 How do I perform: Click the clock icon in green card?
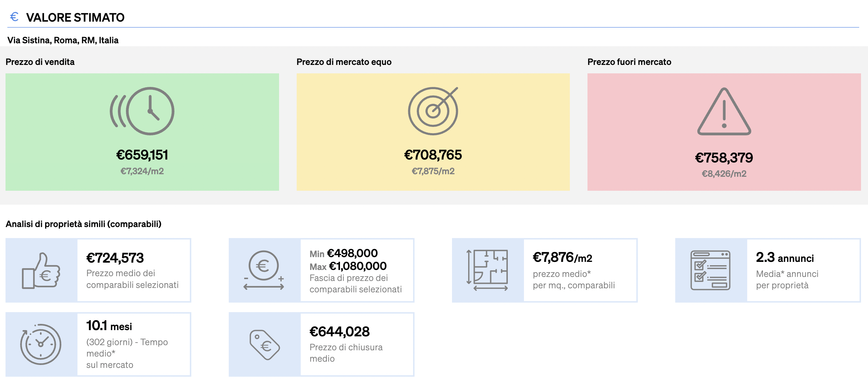[x=142, y=111]
